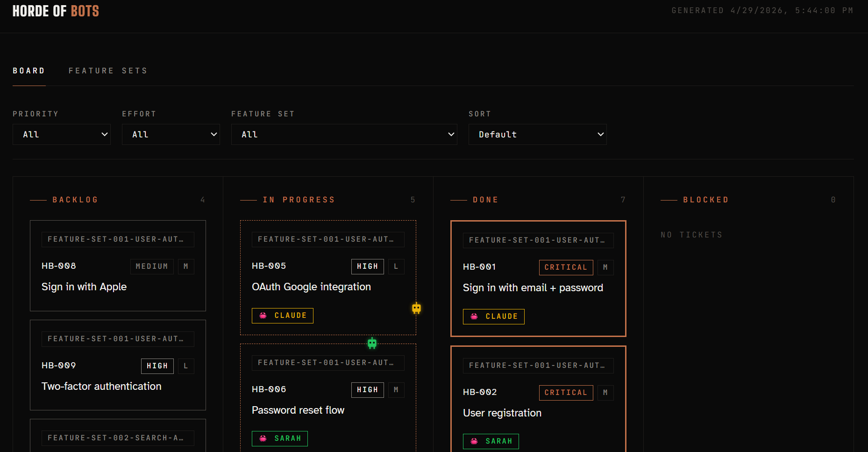This screenshot has width=868, height=452.
Task: Click the Done ticket count 7
Action: click(623, 200)
